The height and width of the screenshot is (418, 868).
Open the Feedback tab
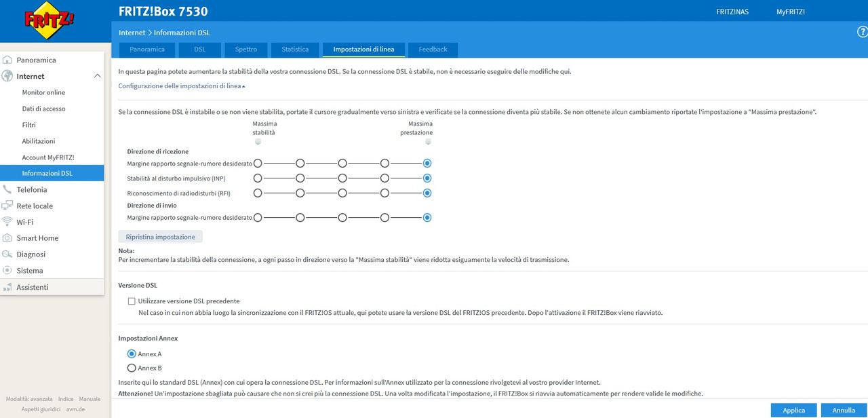point(433,50)
